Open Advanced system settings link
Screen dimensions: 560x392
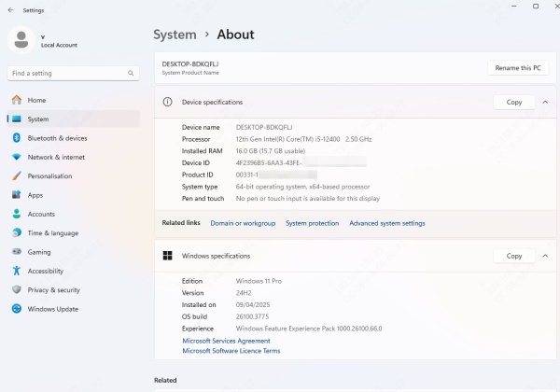[x=387, y=223]
